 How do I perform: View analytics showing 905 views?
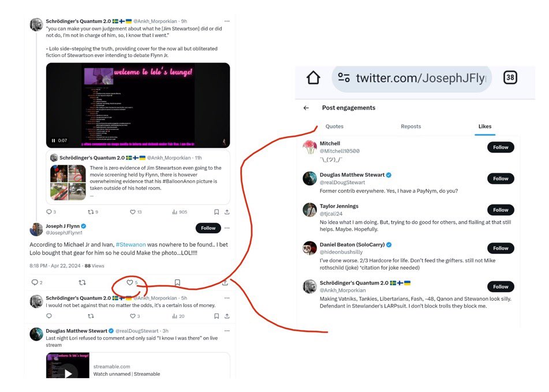point(180,212)
